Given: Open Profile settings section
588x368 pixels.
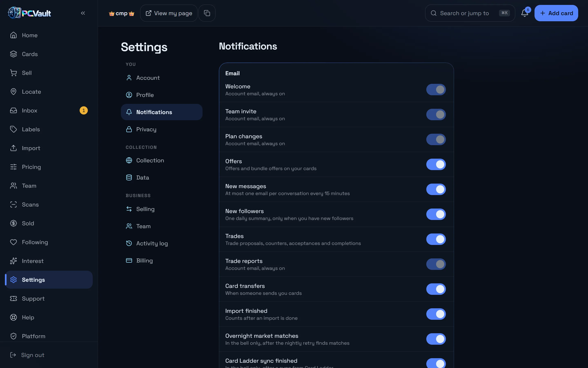Looking at the screenshot, I should (161, 95).
